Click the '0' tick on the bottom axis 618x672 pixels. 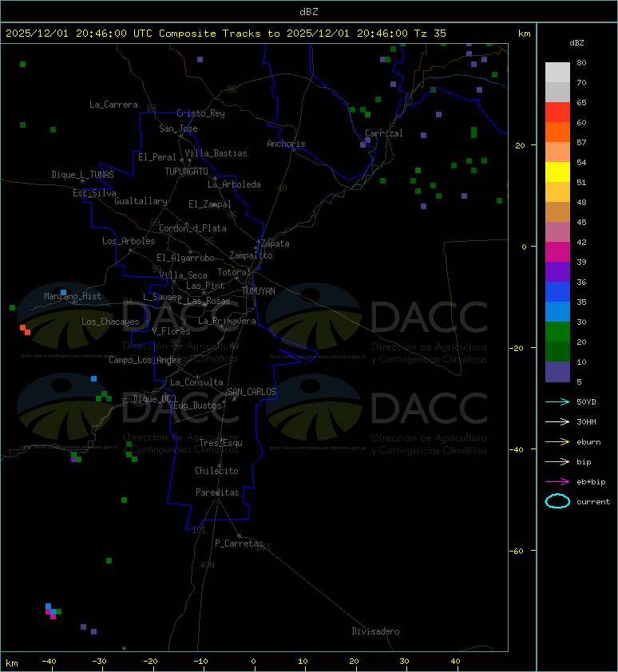point(253,662)
